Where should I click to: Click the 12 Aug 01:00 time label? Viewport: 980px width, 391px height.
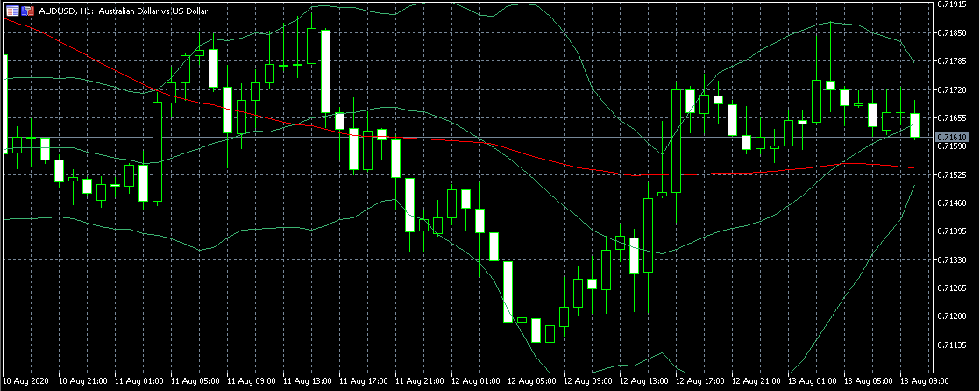click(x=476, y=380)
